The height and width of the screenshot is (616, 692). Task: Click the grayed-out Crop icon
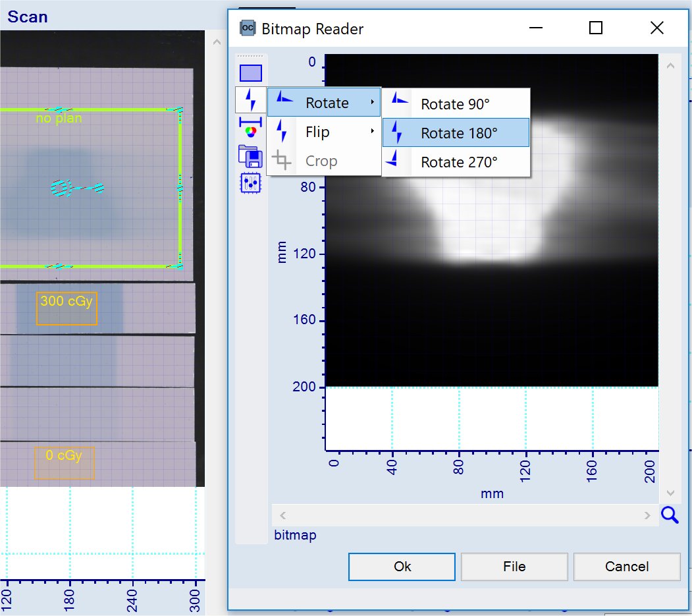point(282,161)
